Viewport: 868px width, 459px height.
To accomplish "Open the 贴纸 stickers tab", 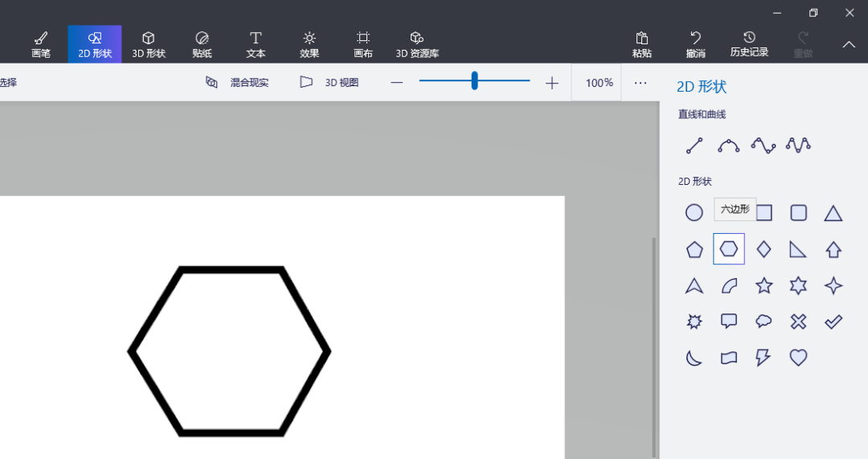I will 202,44.
